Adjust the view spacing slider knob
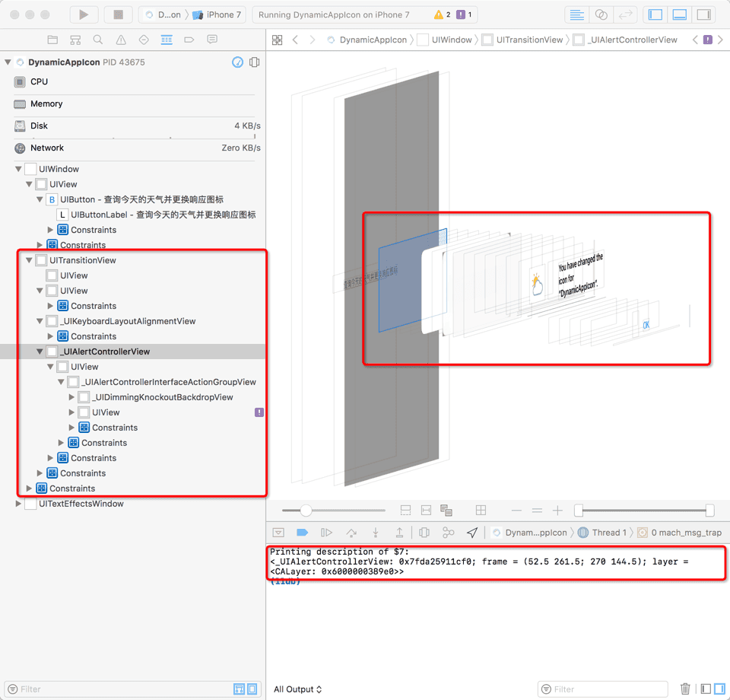Image resolution: width=730 pixels, height=700 pixels. pos(306,511)
